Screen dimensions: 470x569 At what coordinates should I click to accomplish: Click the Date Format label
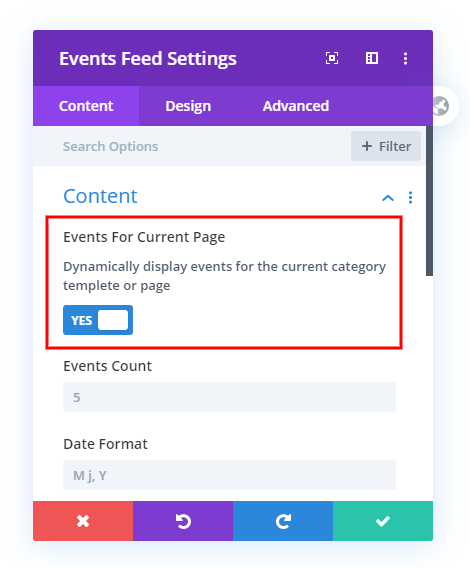pyautogui.click(x=105, y=444)
